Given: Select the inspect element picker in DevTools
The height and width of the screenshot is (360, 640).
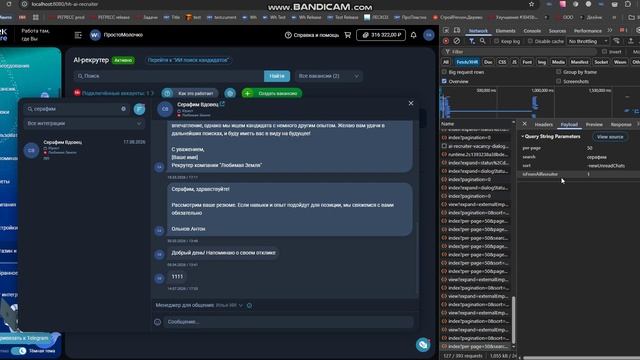Looking at the screenshot, I should click(x=446, y=31).
